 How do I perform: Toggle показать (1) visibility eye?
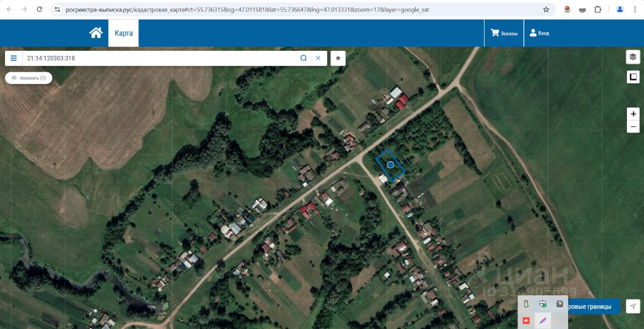[29, 78]
